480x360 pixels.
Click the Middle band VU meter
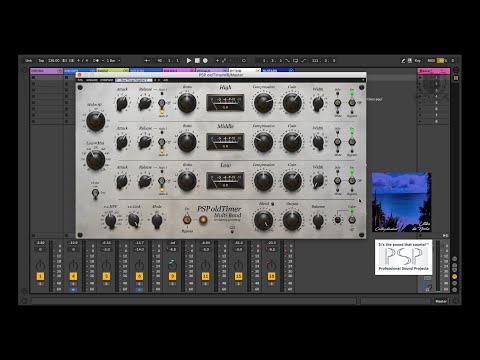tap(225, 141)
